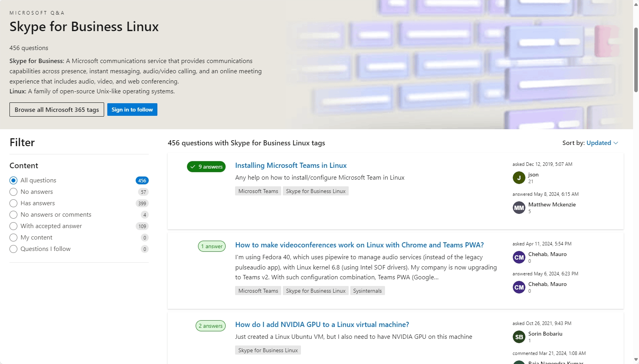
Task: Click Sorin Bobariu's avatar
Action: coord(519,337)
